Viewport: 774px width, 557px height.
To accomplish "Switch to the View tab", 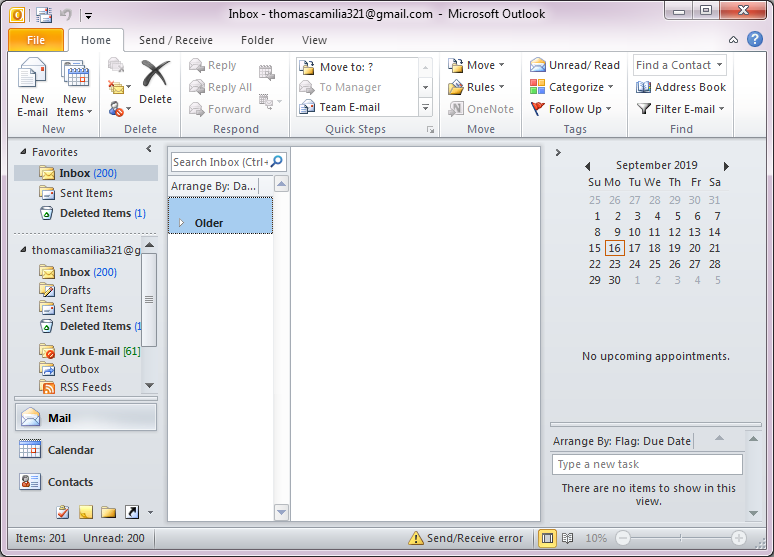I will coord(314,40).
